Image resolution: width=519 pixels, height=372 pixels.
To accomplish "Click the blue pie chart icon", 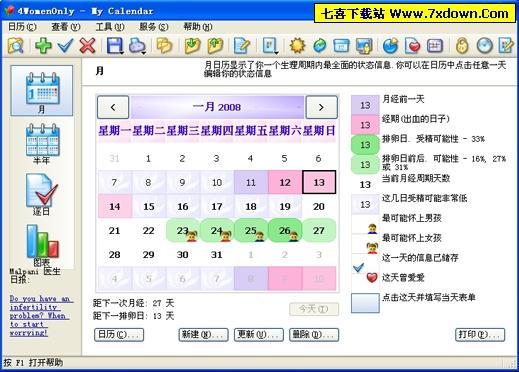I will [x=390, y=46].
